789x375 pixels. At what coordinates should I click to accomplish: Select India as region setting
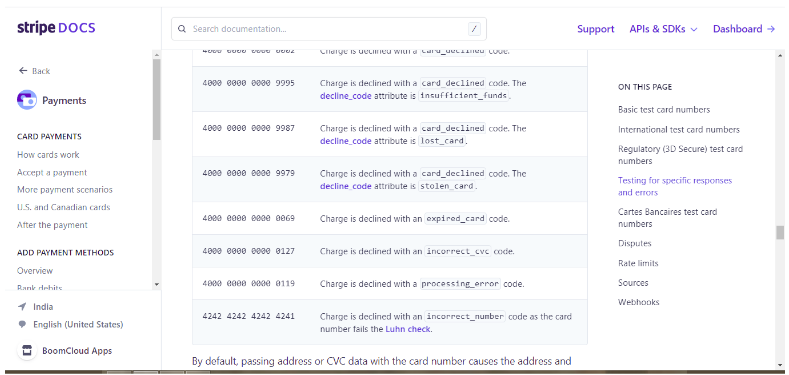(x=43, y=307)
